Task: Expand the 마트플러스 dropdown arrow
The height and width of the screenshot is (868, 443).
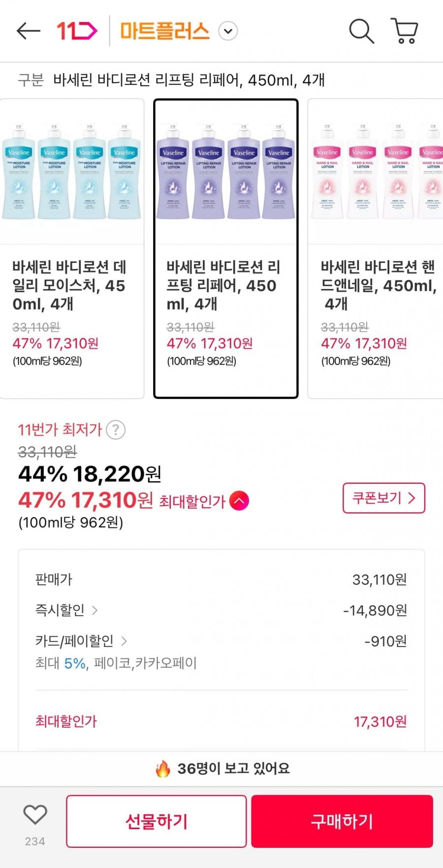Action: (x=228, y=31)
